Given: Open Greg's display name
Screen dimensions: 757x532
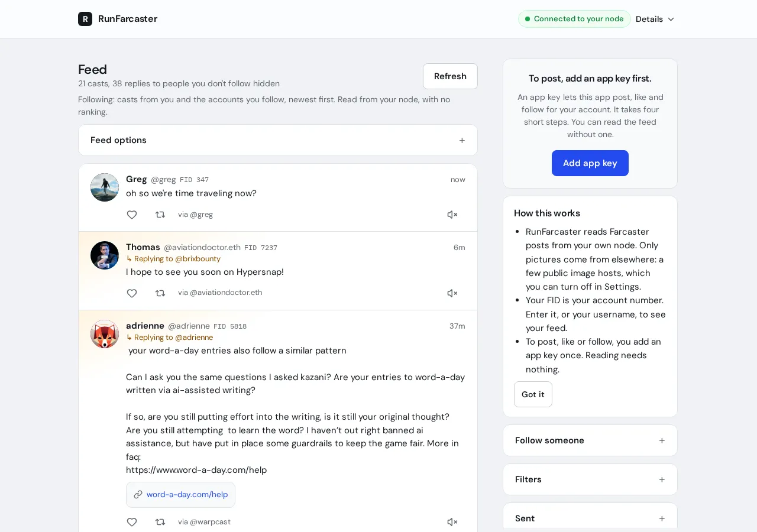Looking at the screenshot, I should (x=136, y=179).
